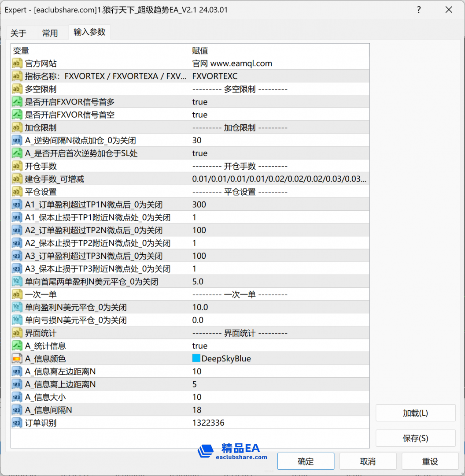This screenshot has width=465, height=476.
Task: Select the 订单识别 value 1322336
Action: pyautogui.click(x=208, y=423)
